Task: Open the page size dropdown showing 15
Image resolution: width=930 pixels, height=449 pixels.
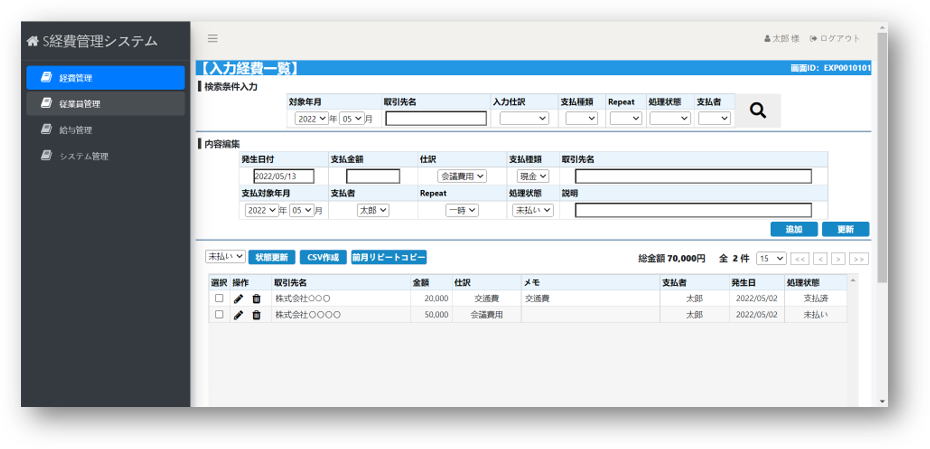Action: 772,259
